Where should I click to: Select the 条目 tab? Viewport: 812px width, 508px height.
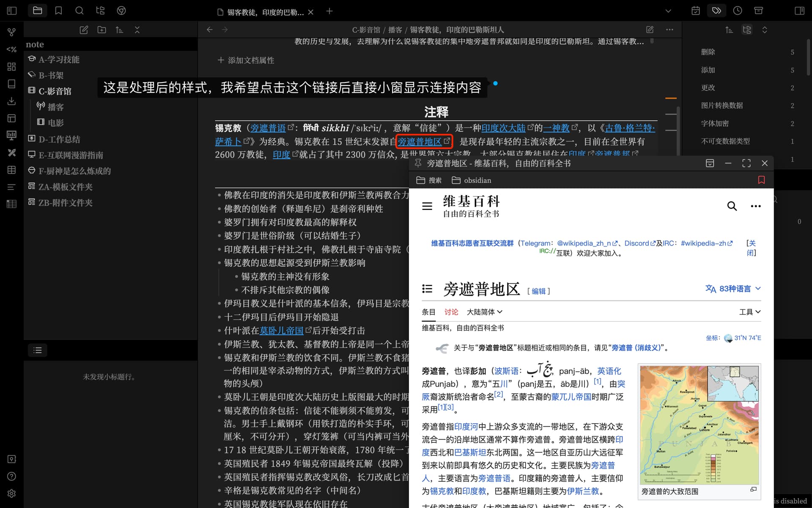(x=428, y=312)
